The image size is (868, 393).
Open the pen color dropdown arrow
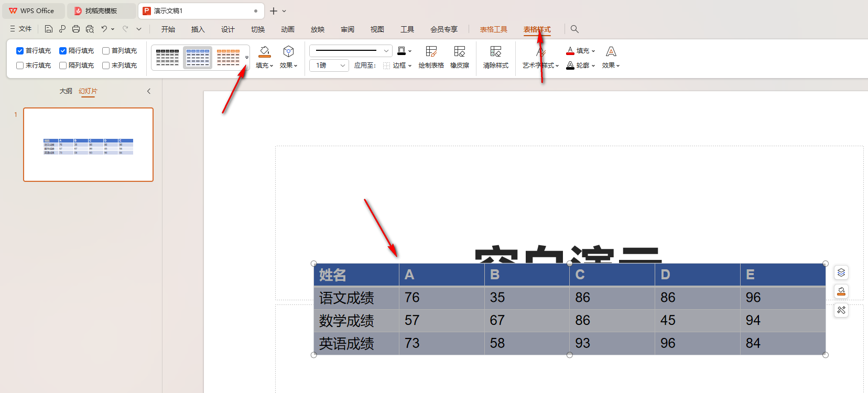pos(410,51)
